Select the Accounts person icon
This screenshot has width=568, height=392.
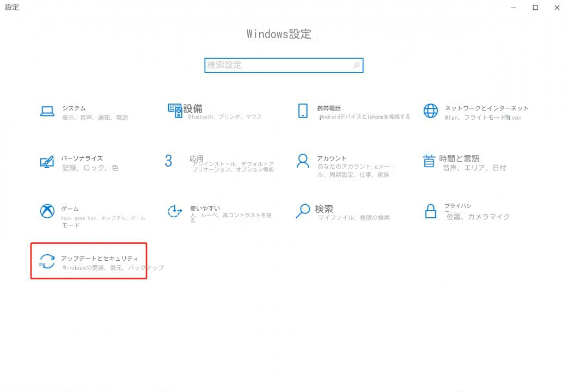[302, 161]
